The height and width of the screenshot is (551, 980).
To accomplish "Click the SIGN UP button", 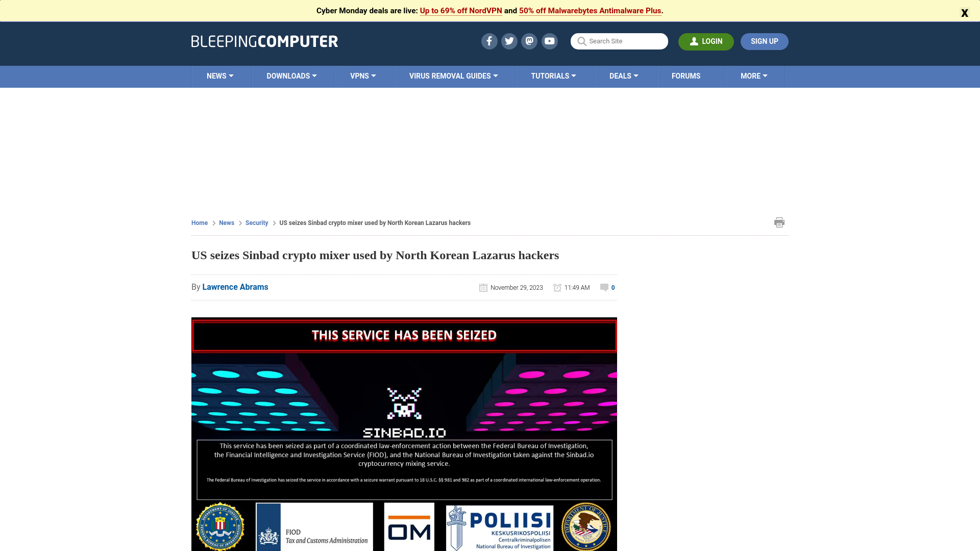I will 764,41.
